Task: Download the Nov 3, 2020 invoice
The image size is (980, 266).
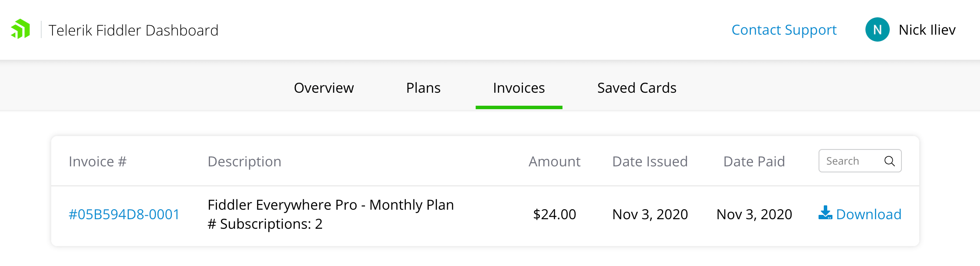Action: pyautogui.click(x=860, y=214)
